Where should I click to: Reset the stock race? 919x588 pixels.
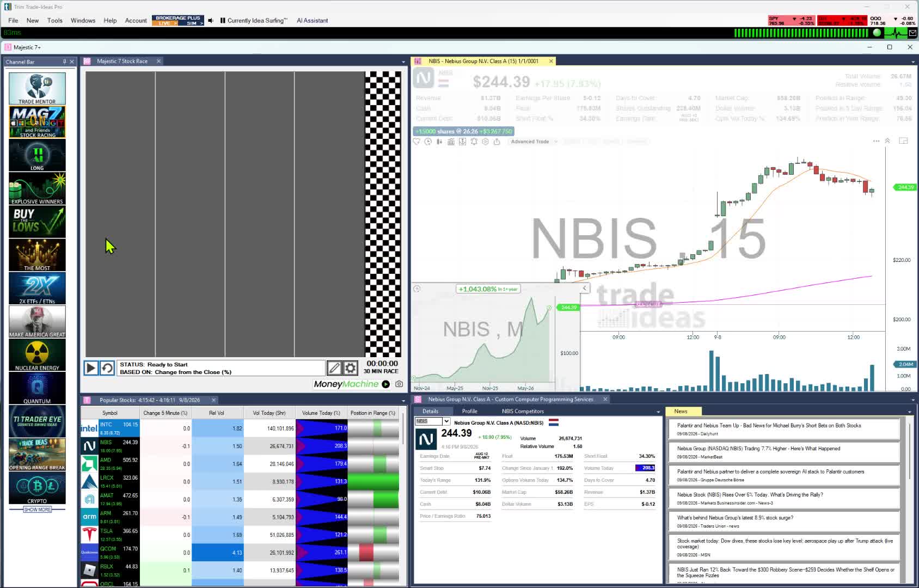pyautogui.click(x=107, y=368)
